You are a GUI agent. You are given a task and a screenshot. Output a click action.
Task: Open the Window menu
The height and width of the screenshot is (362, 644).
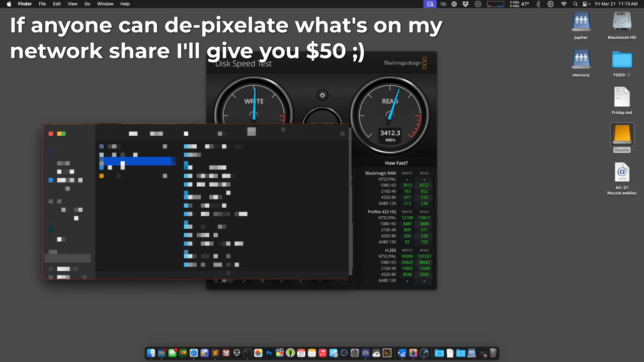click(105, 4)
